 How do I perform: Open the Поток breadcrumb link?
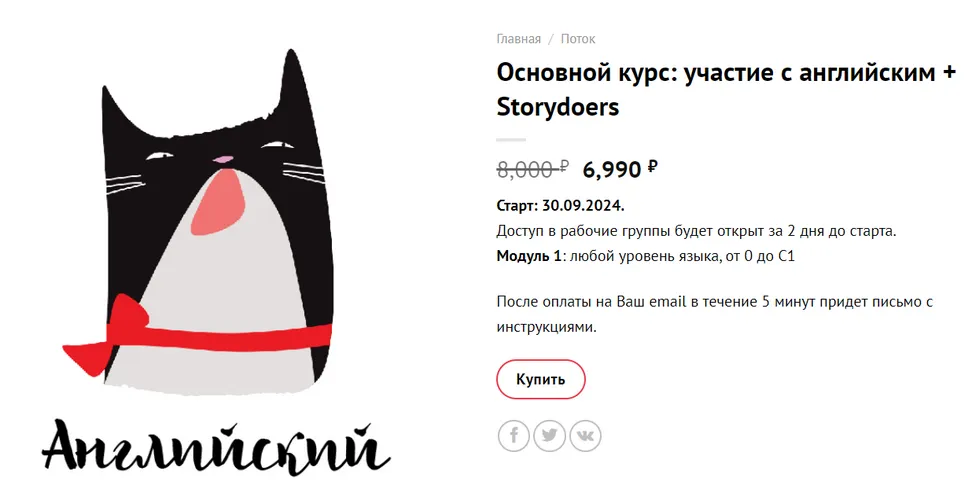(x=578, y=39)
